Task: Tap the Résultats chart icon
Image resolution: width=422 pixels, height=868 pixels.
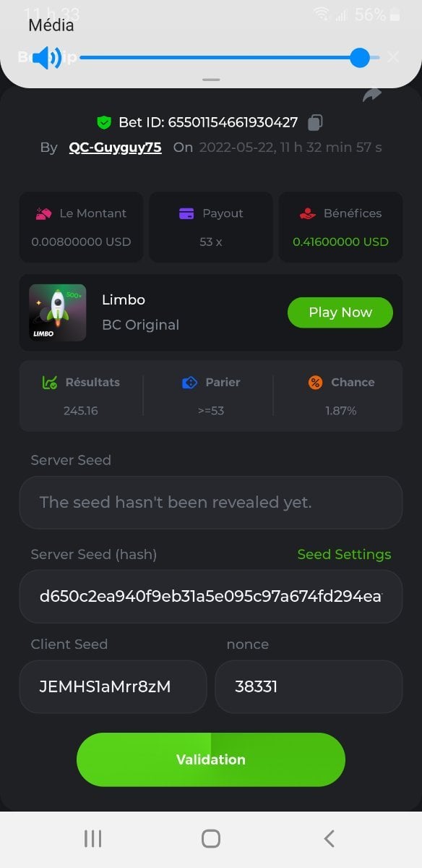Action: point(50,383)
